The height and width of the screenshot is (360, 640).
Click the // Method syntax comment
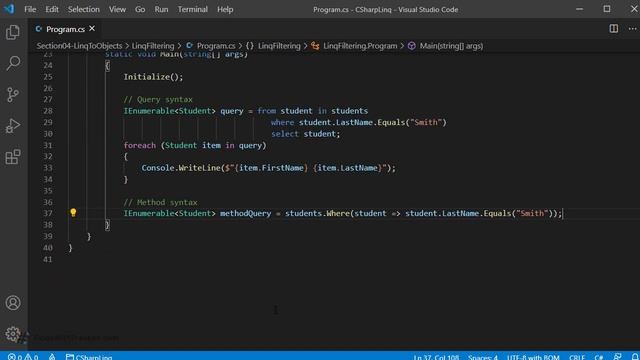[x=160, y=202]
